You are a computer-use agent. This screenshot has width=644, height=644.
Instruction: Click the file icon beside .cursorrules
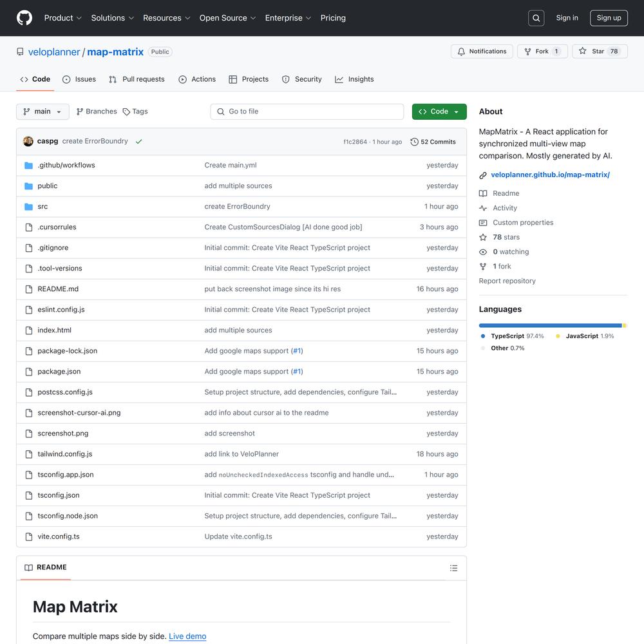click(29, 227)
